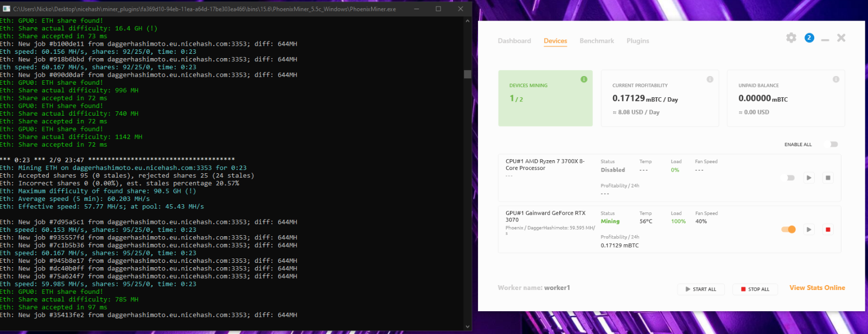Image resolution: width=868 pixels, height=334 pixels.
Task: Click the ≈ 8.08 USD / Day value
Action: pos(636,112)
